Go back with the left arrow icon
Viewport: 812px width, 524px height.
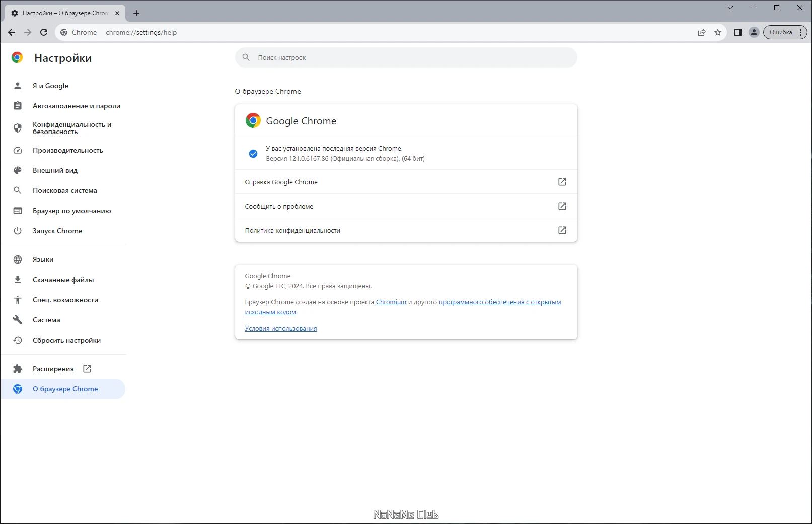pos(12,32)
